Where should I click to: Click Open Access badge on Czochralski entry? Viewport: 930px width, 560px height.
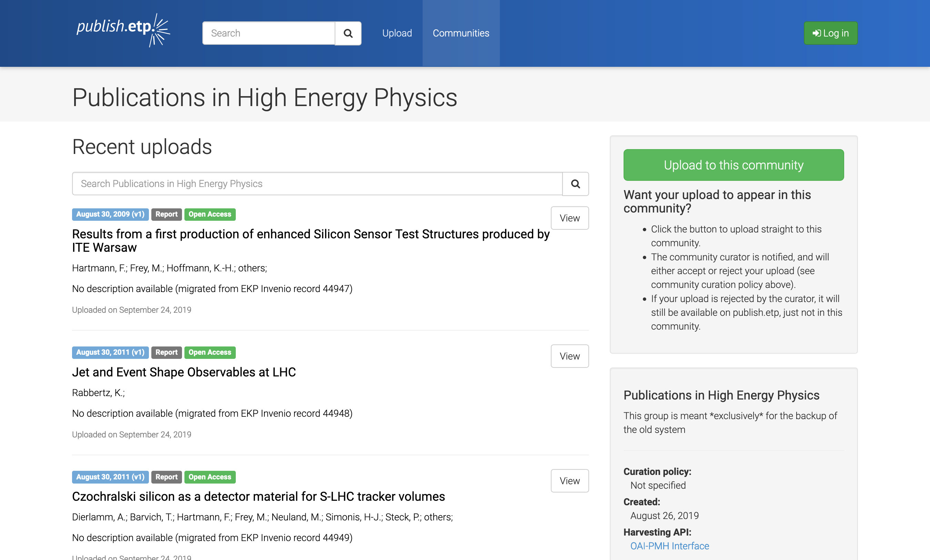click(x=210, y=477)
